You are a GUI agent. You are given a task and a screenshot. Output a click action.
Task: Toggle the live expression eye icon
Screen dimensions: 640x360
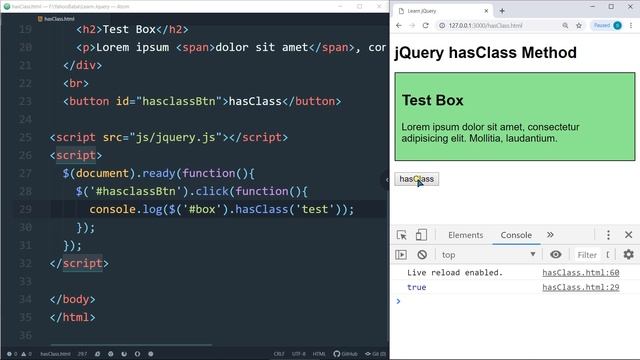click(x=556, y=255)
